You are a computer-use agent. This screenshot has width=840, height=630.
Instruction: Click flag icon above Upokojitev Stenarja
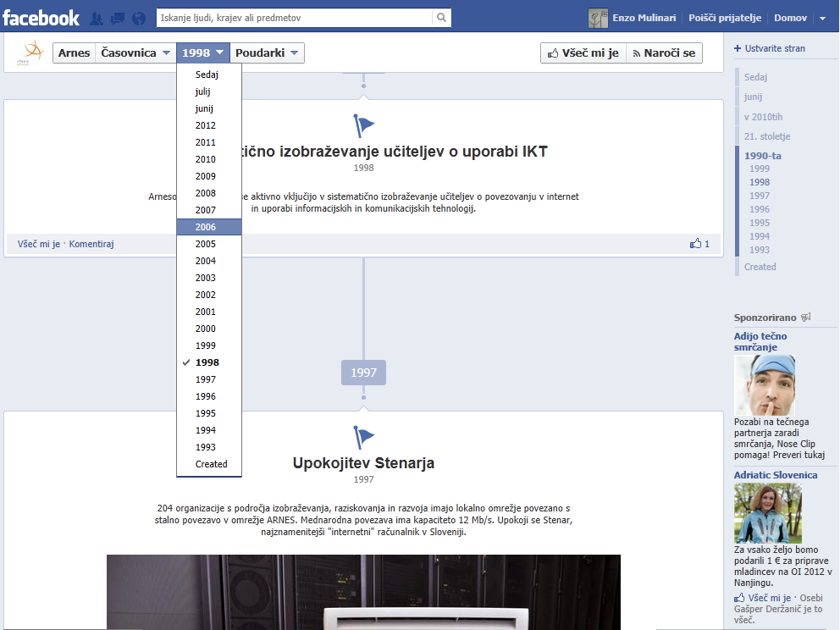363,438
